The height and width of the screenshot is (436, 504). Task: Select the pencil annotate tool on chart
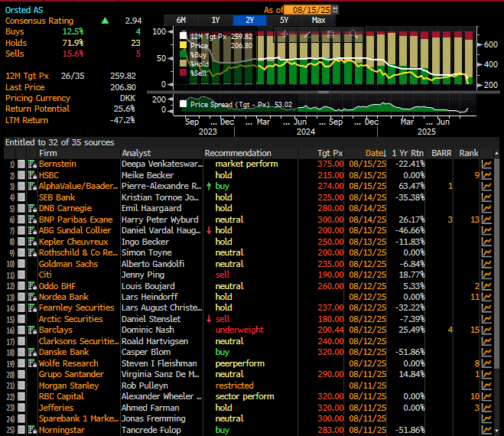coord(307,34)
